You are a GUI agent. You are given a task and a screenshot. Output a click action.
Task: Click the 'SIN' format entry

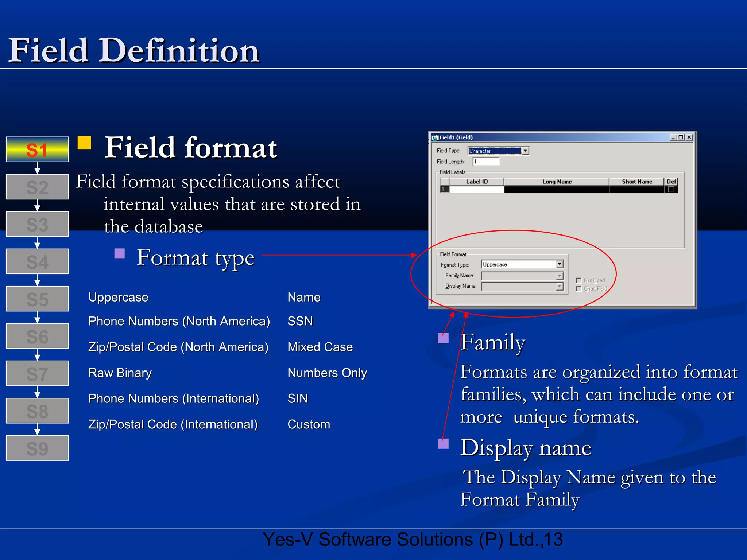(x=298, y=398)
